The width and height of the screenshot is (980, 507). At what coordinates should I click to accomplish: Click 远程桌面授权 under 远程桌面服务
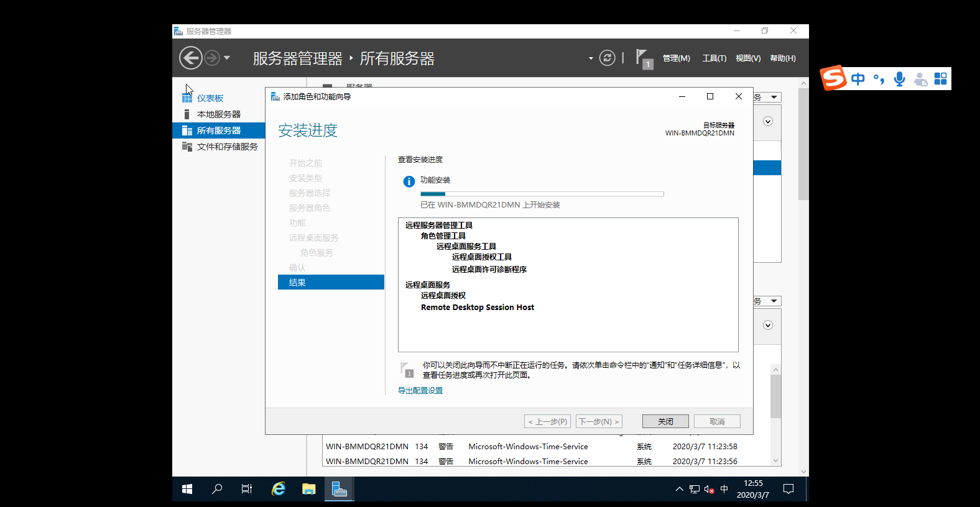click(x=443, y=296)
